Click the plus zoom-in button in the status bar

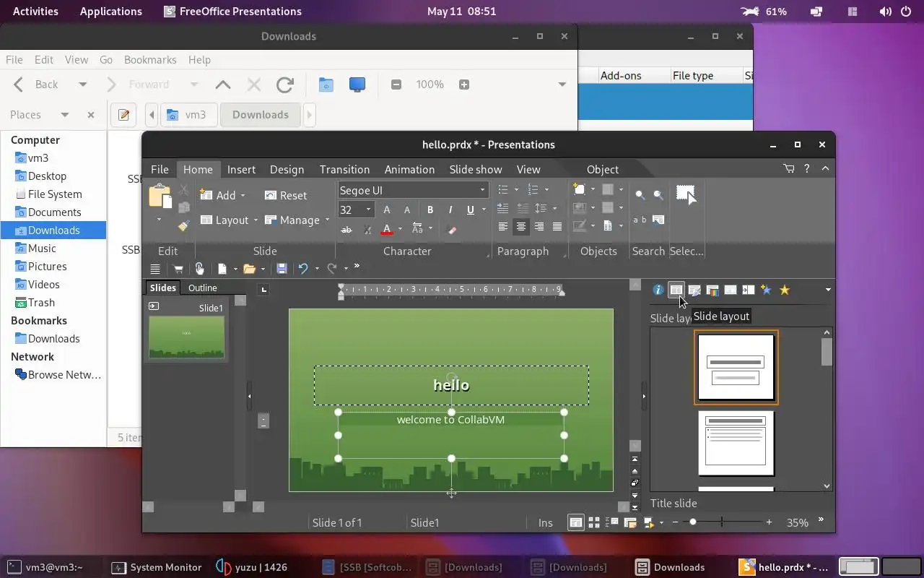click(769, 522)
